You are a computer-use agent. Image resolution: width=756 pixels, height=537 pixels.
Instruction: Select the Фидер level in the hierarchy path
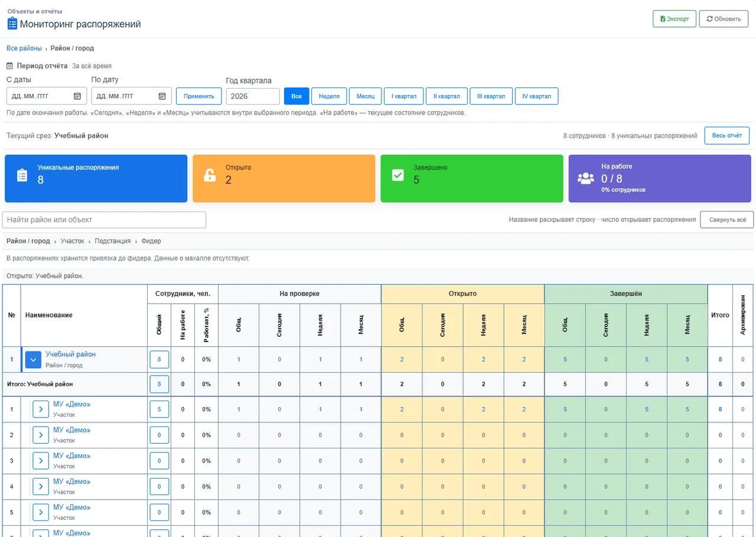pos(151,241)
